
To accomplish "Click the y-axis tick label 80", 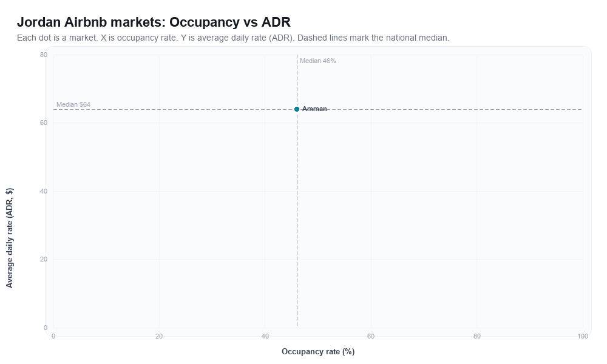I will click(x=43, y=55).
